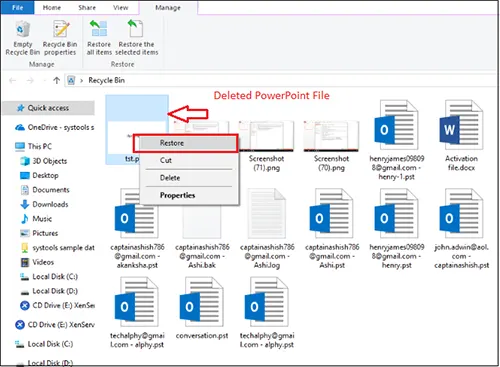Click the Forward navigation arrow

pyautogui.click(x=30, y=80)
